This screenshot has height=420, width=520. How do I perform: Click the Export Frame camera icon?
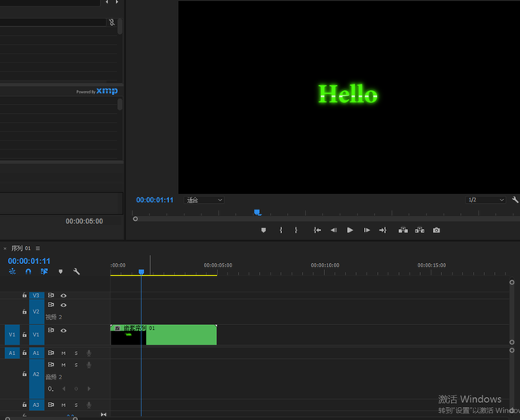pyautogui.click(x=436, y=231)
